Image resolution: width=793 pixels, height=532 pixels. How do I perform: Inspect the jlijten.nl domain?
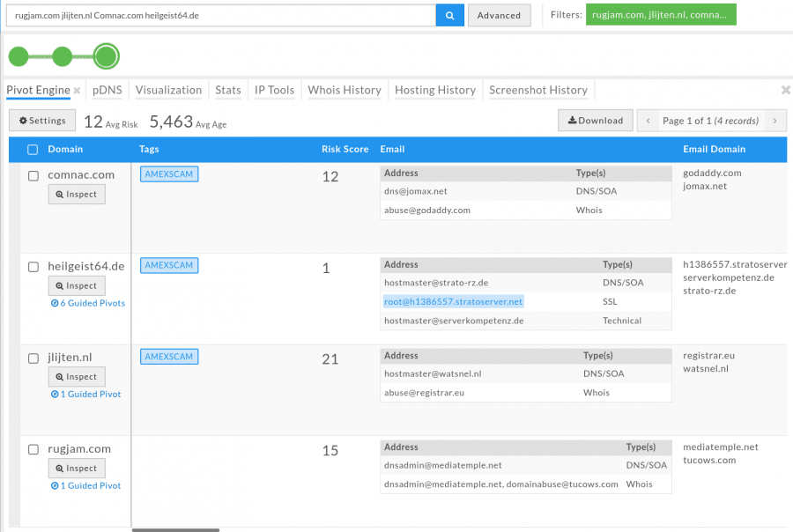pyautogui.click(x=77, y=377)
